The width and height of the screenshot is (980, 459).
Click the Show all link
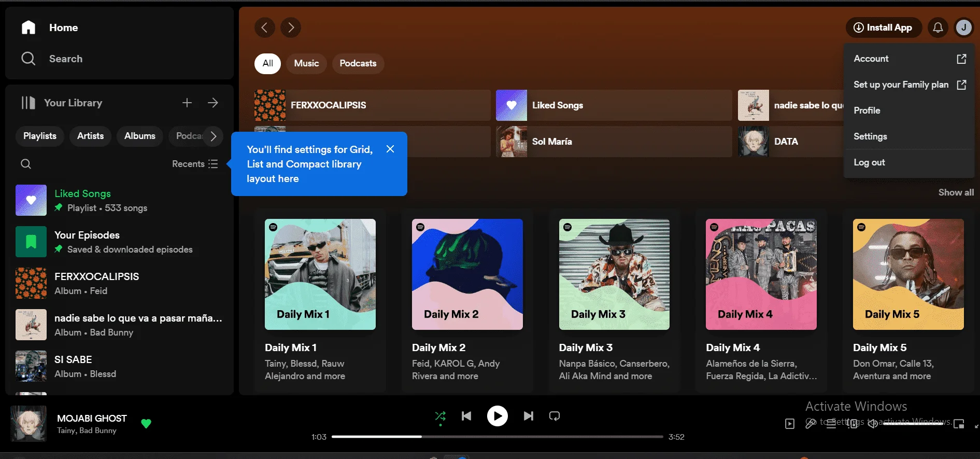(x=956, y=192)
